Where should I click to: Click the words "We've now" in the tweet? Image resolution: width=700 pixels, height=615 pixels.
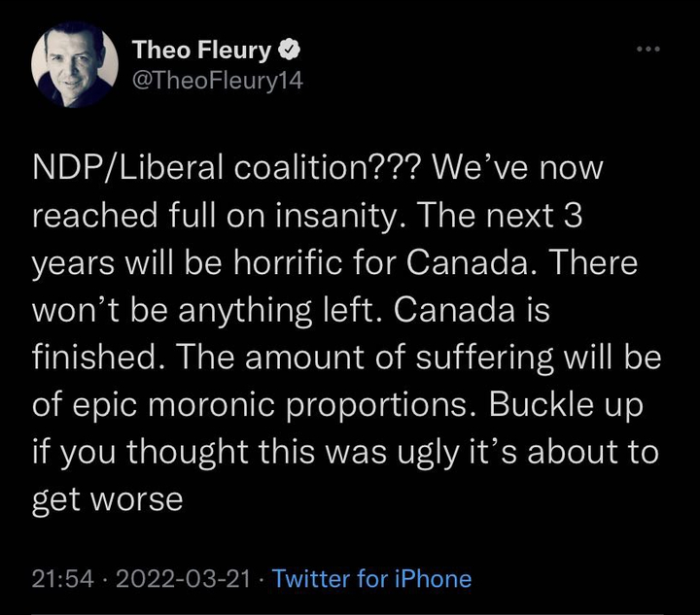518,167
